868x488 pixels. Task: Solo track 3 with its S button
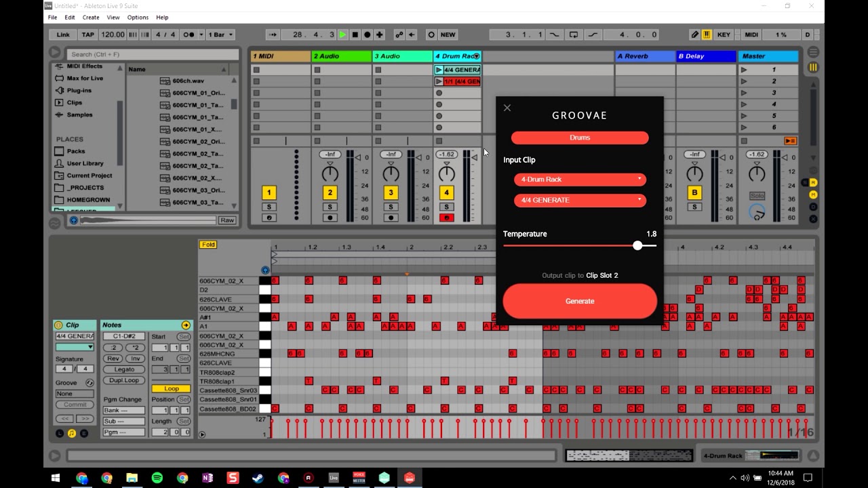[391, 207]
